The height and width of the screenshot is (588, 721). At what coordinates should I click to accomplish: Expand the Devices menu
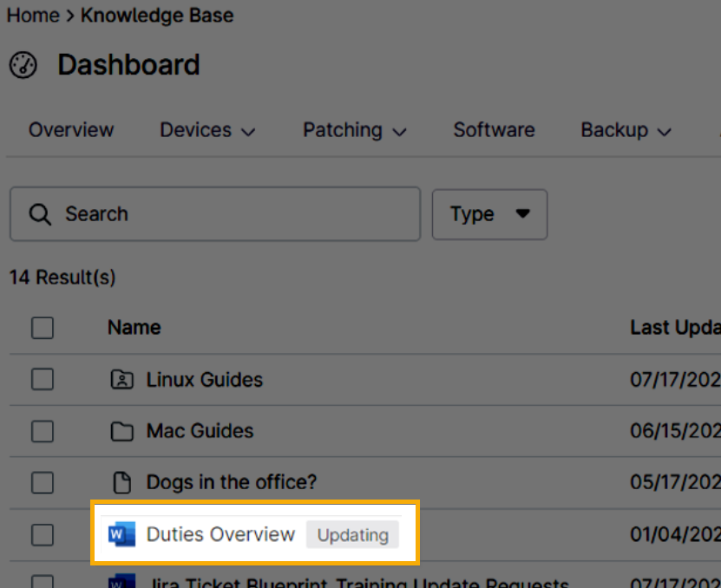click(x=207, y=130)
